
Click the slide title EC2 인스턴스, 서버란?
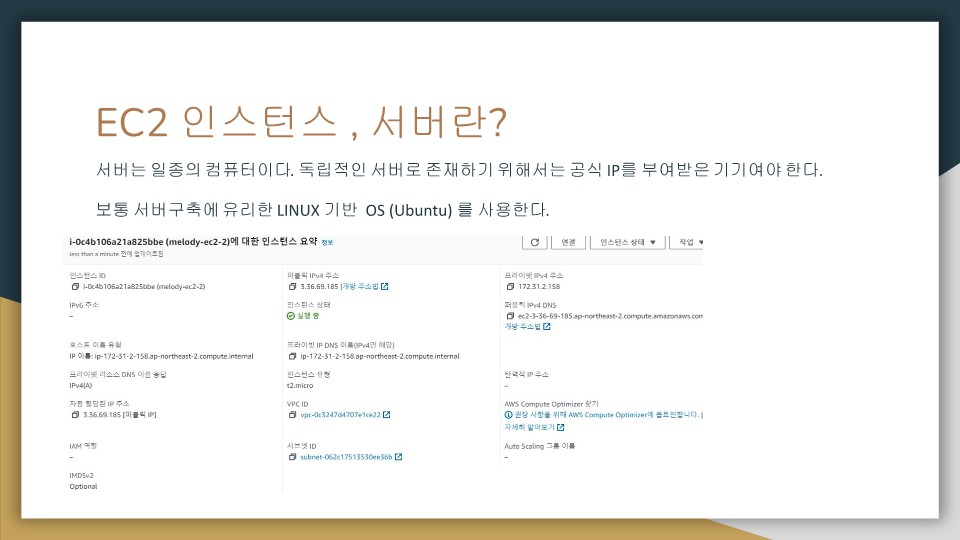pyautogui.click(x=301, y=122)
